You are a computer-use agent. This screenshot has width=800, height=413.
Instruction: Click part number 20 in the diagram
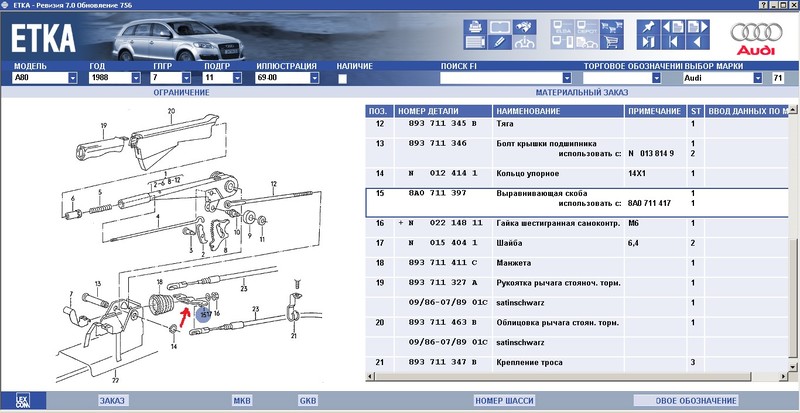click(x=171, y=111)
